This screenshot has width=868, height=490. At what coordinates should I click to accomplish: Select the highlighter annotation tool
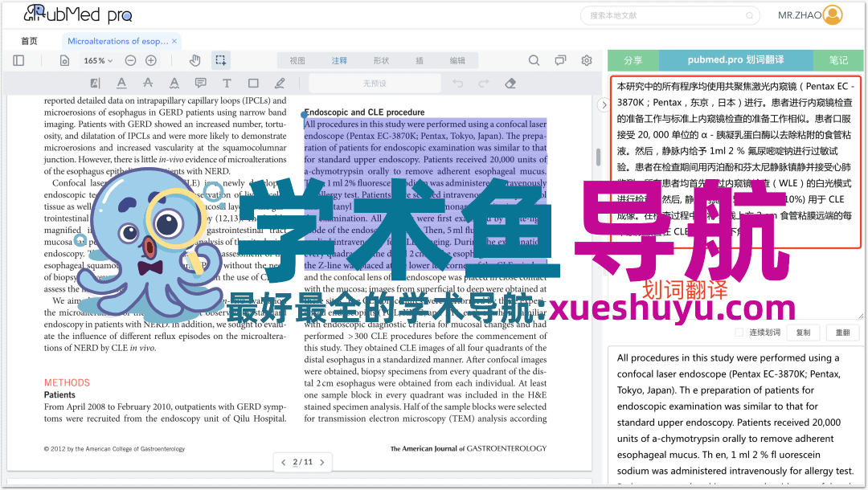pos(95,83)
